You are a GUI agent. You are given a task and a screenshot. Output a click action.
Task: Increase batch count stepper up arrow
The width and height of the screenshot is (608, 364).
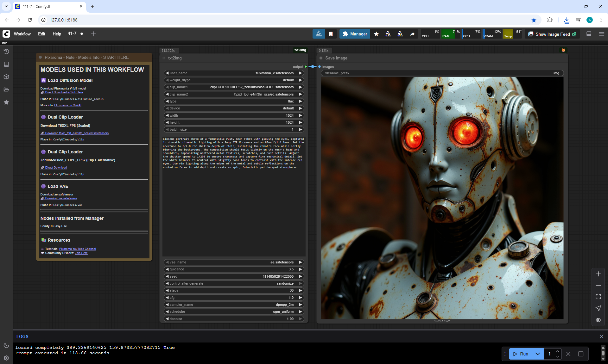coord(557,351)
